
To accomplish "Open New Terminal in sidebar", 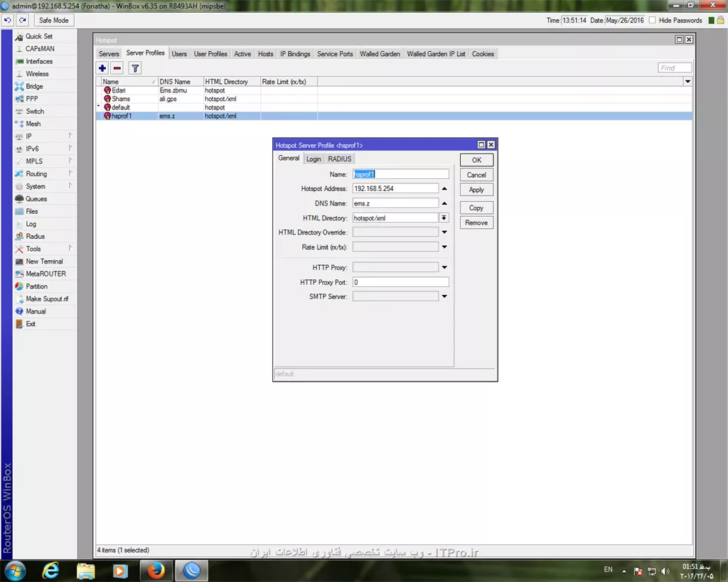I will click(x=44, y=262).
